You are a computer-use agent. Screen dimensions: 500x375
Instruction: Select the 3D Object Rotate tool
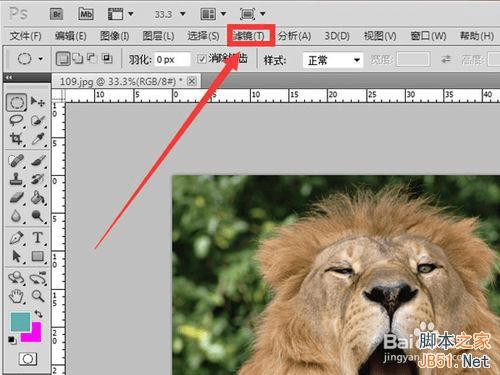click(16, 278)
